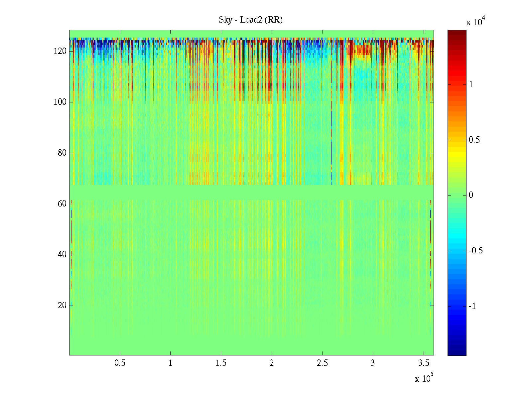Viewport: 532px width, 399px height.
Task: Click the y-axis tick label 60
Action: coord(62,204)
